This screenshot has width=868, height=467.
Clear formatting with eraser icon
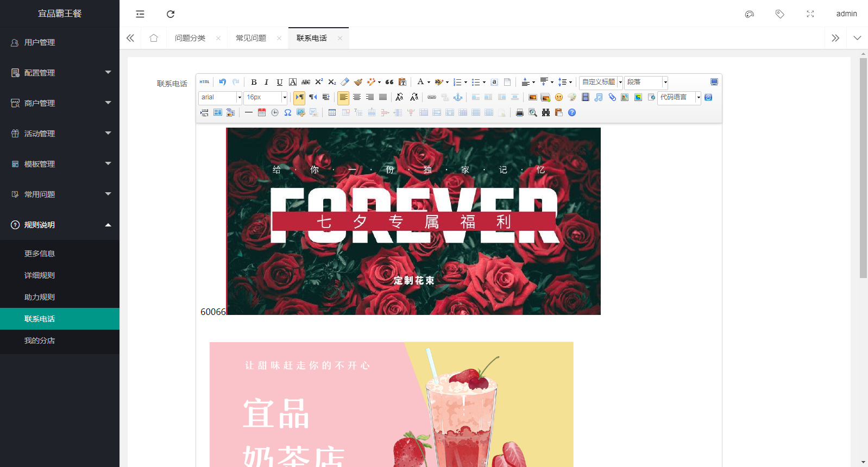tap(345, 82)
